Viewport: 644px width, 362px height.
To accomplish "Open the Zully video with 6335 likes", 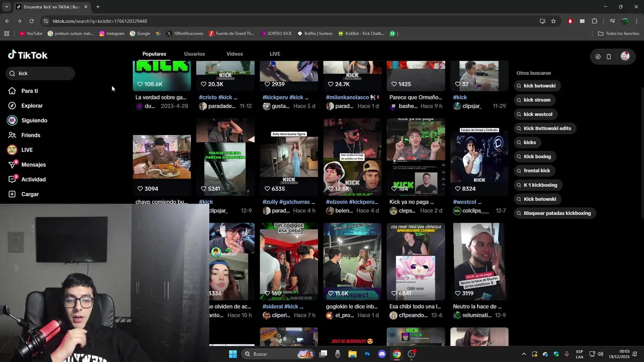I will pyautogui.click(x=289, y=157).
